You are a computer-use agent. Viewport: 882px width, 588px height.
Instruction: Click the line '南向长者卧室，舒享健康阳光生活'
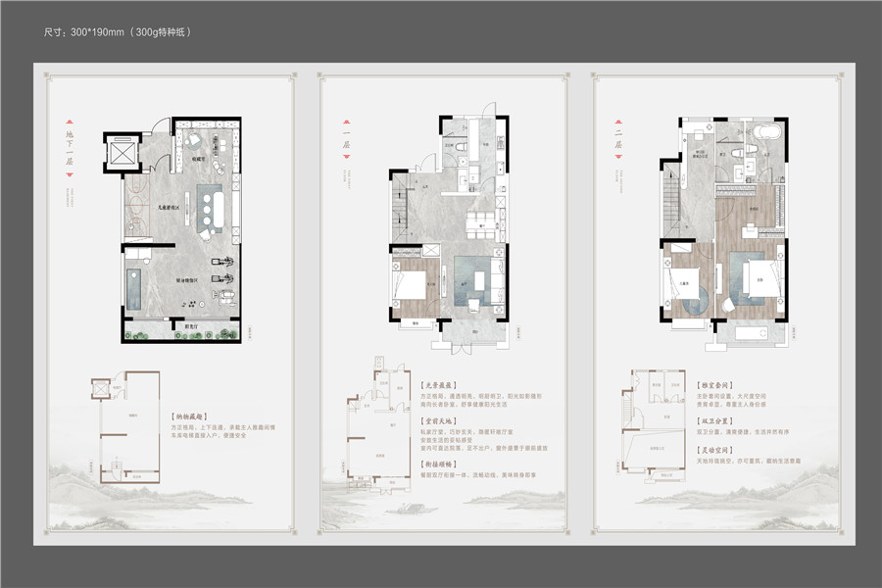464,404
